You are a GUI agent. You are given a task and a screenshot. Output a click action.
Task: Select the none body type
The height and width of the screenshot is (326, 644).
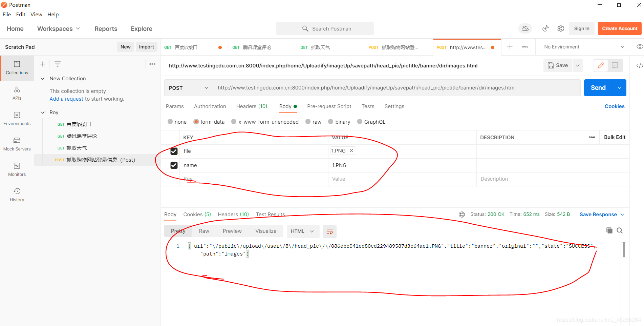click(x=170, y=122)
